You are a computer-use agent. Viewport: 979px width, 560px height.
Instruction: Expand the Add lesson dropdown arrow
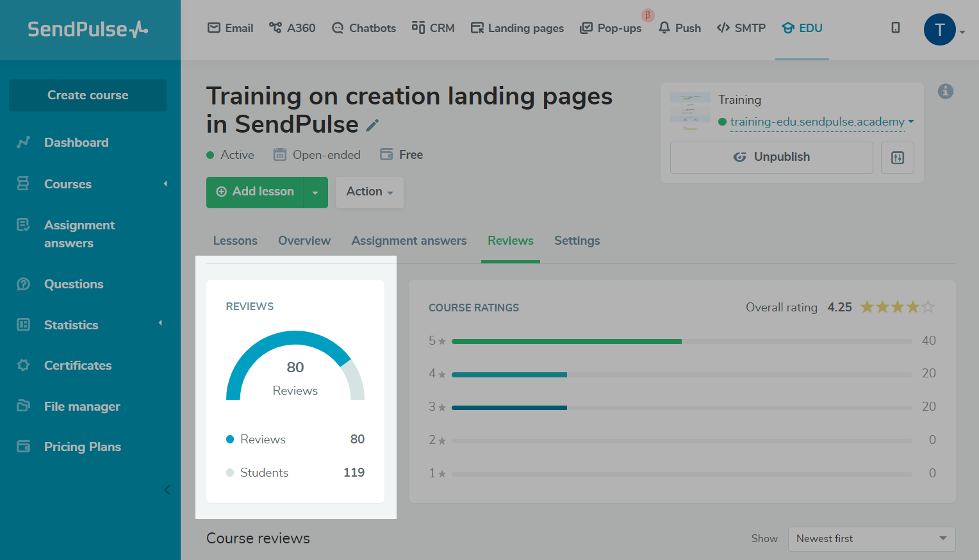point(315,192)
